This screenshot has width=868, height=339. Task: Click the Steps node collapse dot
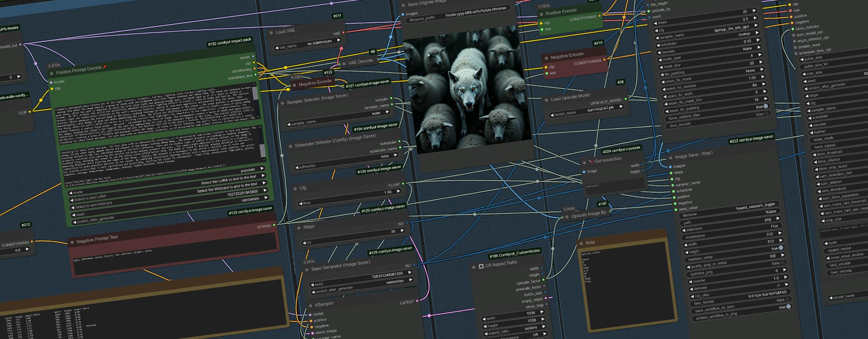pyautogui.click(x=298, y=228)
